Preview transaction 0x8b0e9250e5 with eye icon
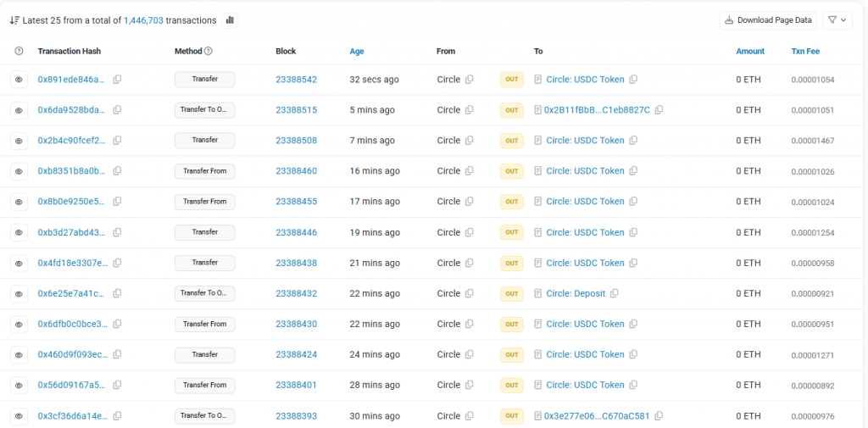The height and width of the screenshot is (428, 868). 19,202
